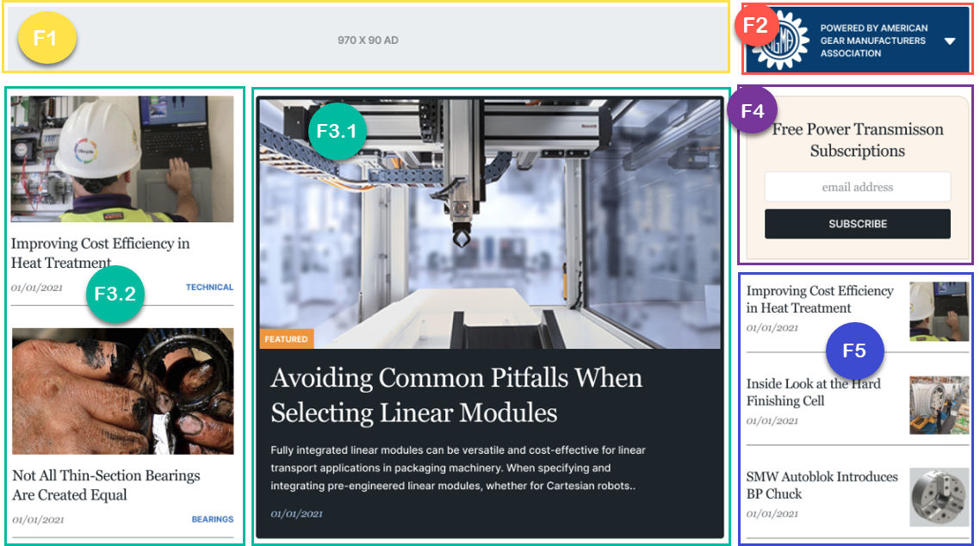Image resolution: width=980 pixels, height=546 pixels.
Task: Select the TECHNICAL category tag
Action: tap(210, 286)
